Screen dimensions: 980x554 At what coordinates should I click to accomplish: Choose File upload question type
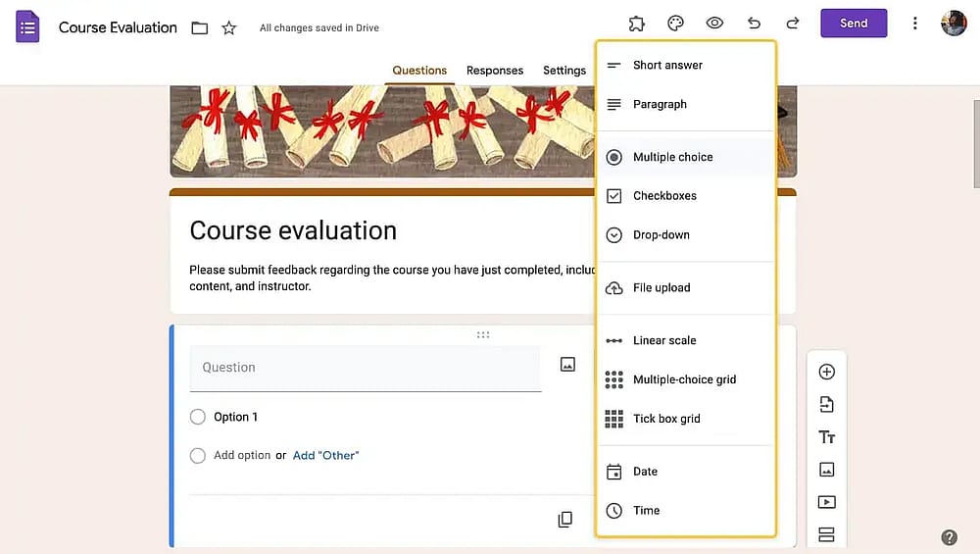click(686, 287)
